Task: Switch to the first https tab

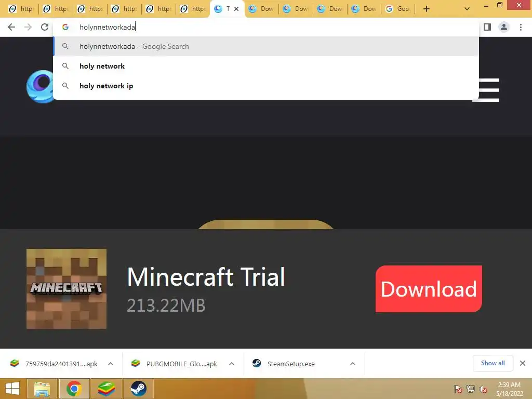Action: [x=21, y=9]
